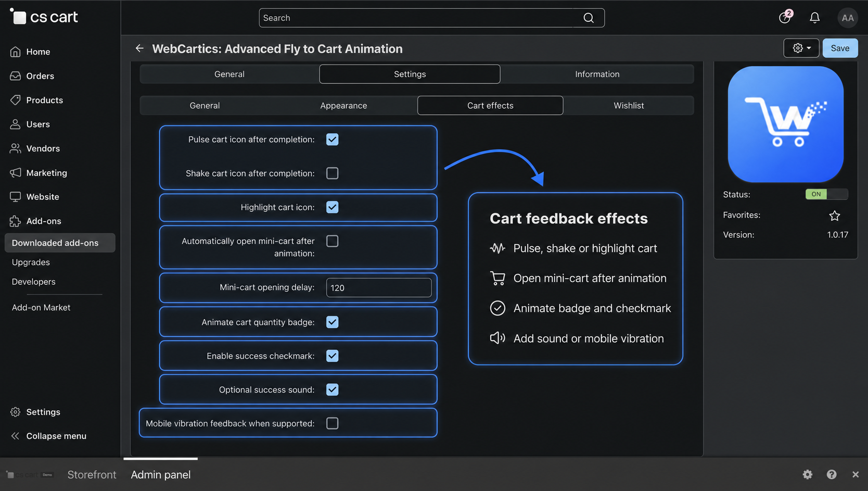Select the Settings tab
Viewport: 868px width, 491px height.
[x=410, y=74]
